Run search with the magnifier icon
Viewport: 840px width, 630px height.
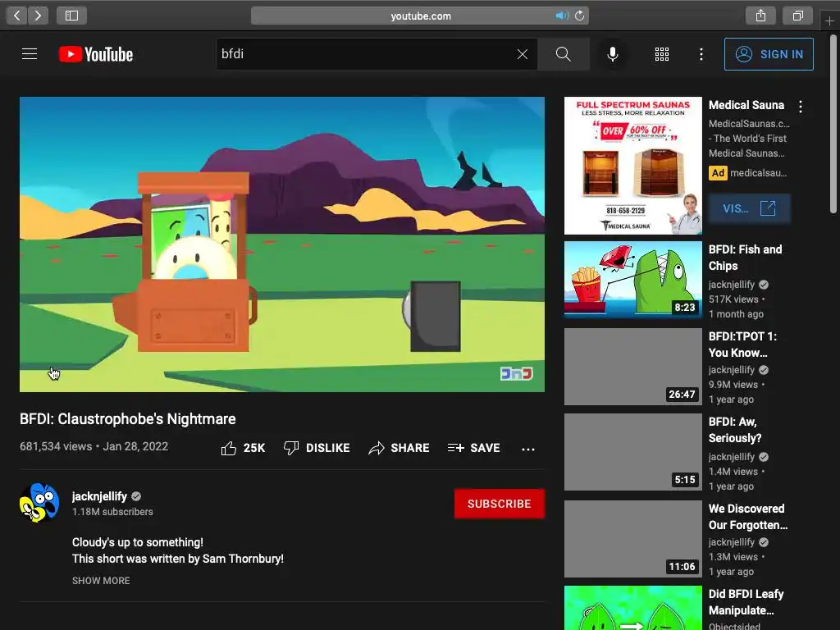(563, 54)
